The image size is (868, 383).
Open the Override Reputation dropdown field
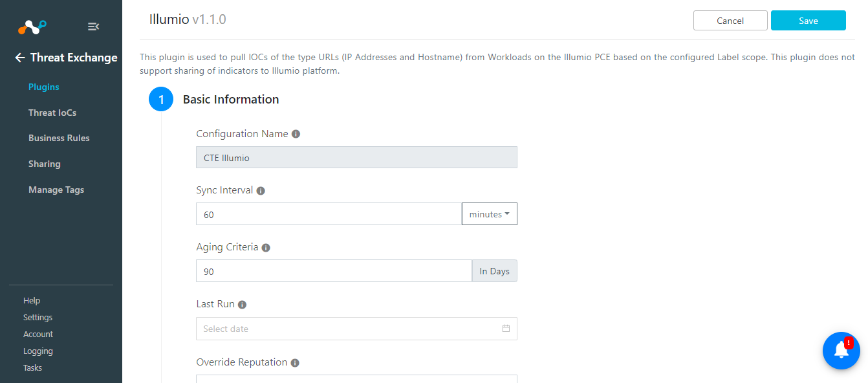pos(356,378)
